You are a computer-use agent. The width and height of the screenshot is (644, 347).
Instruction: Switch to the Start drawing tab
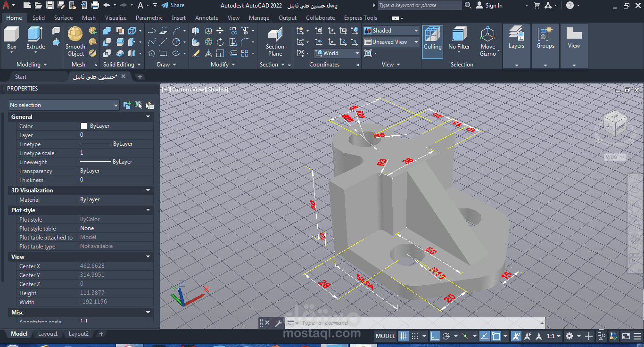click(x=21, y=76)
